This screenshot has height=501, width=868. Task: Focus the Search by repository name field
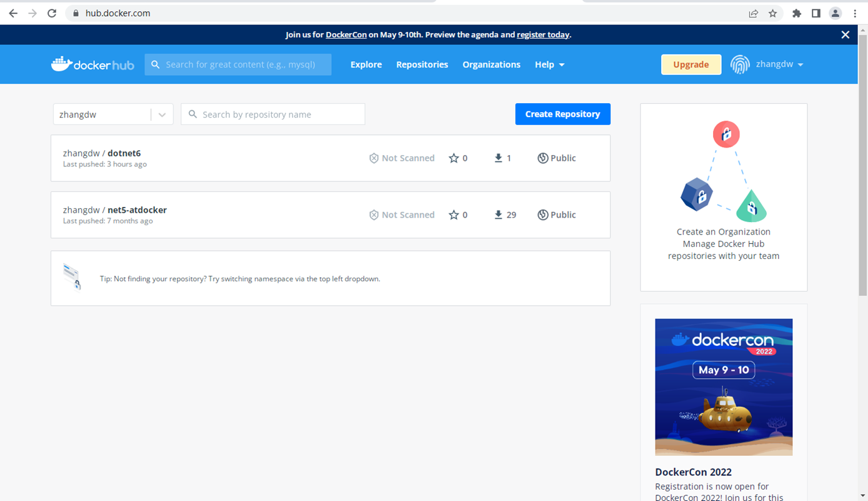click(x=273, y=114)
